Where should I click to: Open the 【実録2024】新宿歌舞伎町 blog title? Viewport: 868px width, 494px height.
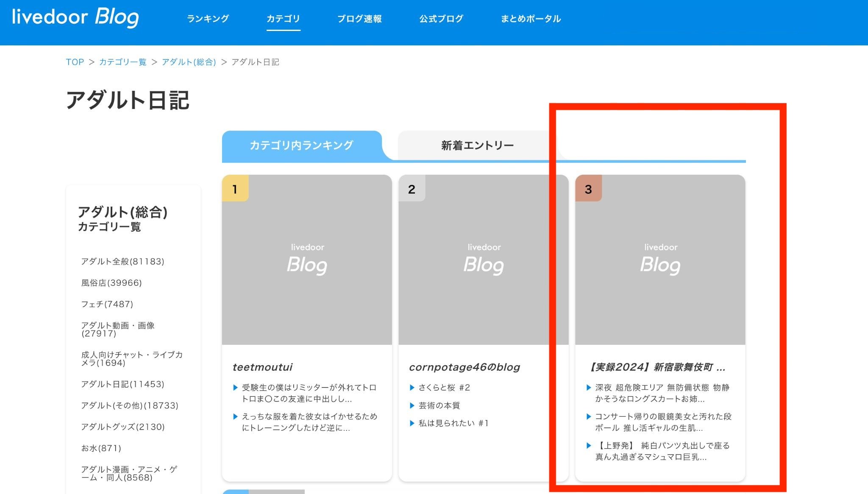[657, 367]
